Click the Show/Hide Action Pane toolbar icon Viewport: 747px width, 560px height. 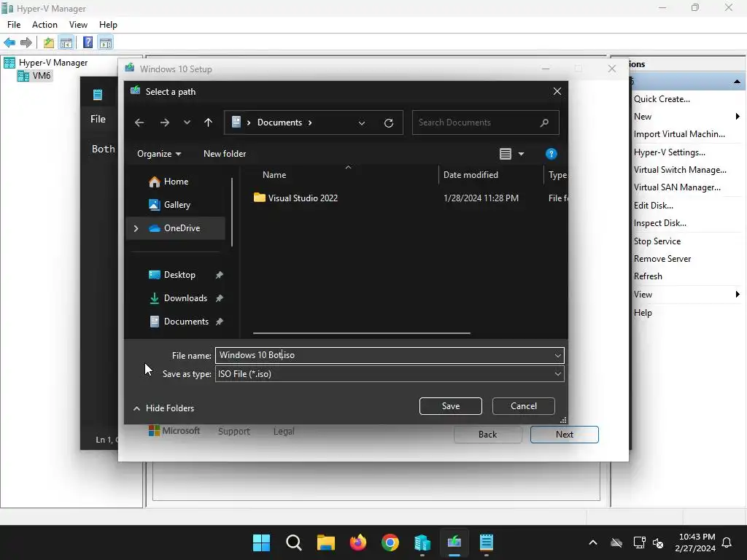(106, 43)
